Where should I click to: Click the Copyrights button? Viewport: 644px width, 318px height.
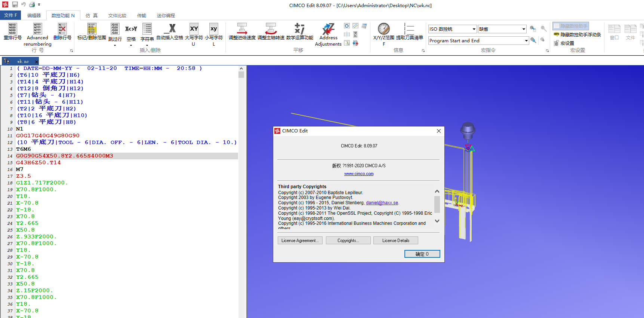[348, 241]
